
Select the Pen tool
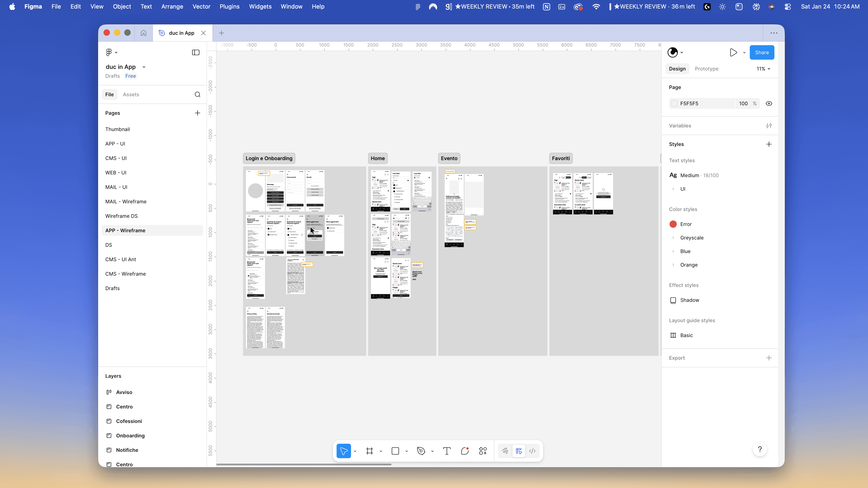(421, 451)
